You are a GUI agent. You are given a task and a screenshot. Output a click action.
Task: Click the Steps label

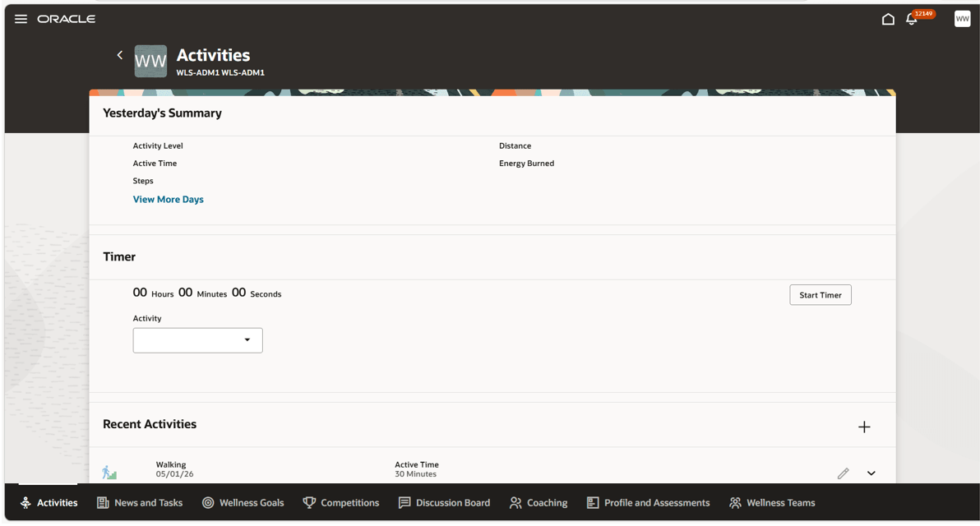[x=142, y=181]
